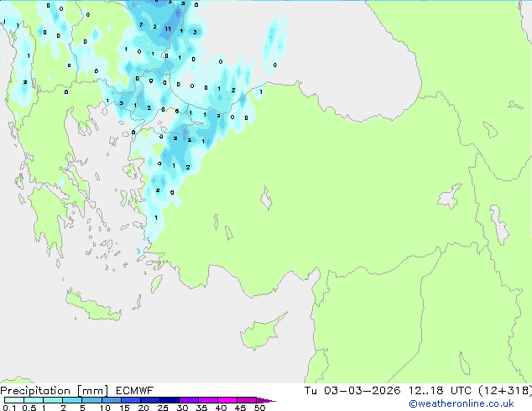Click the 1–2 mm legend color box
532x411 pixels.
53,400
